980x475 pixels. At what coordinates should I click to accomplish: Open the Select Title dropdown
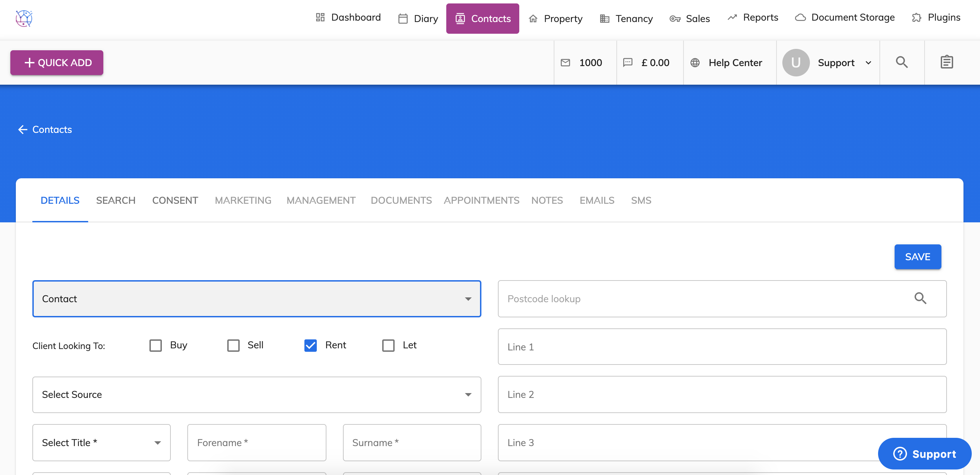pyautogui.click(x=101, y=443)
